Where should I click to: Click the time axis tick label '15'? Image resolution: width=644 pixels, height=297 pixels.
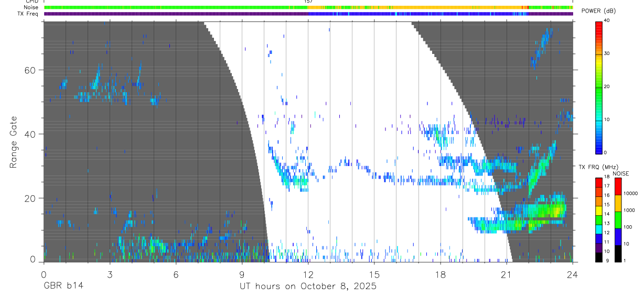click(x=374, y=274)
